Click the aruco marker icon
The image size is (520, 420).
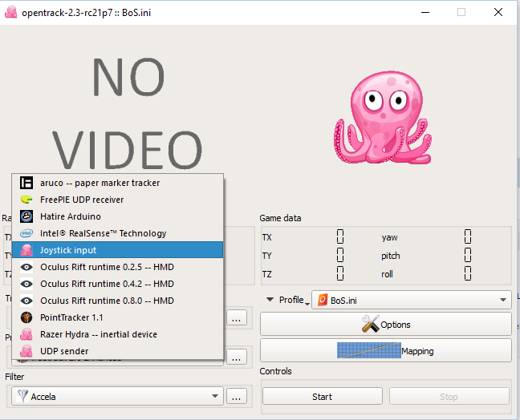click(x=26, y=183)
